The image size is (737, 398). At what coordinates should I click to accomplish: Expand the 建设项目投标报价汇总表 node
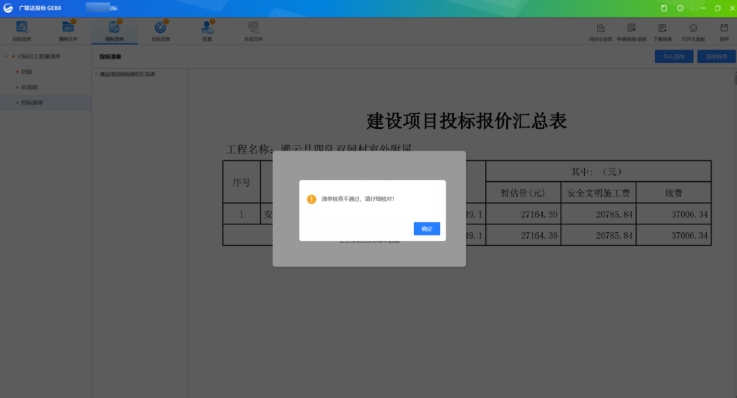pyautogui.click(x=96, y=74)
